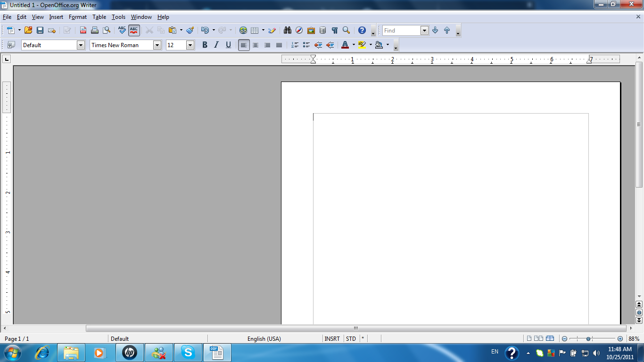Click the STD selection mode field
The height and width of the screenshot is (362, 644).
[351, 338]
